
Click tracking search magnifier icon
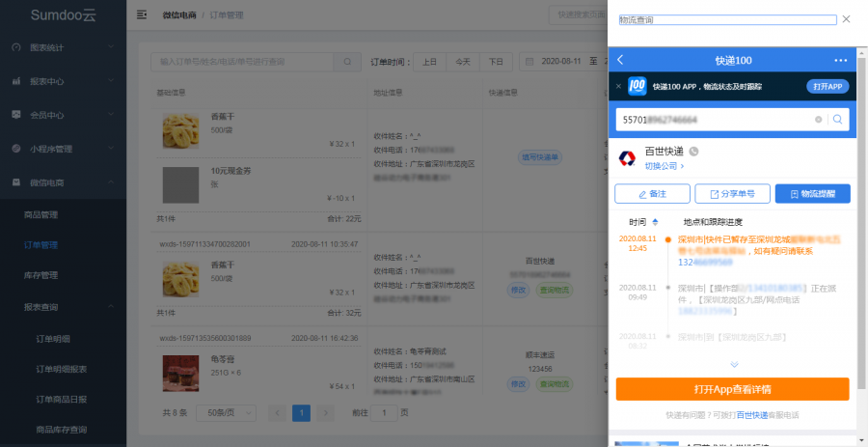pos(837,119)
